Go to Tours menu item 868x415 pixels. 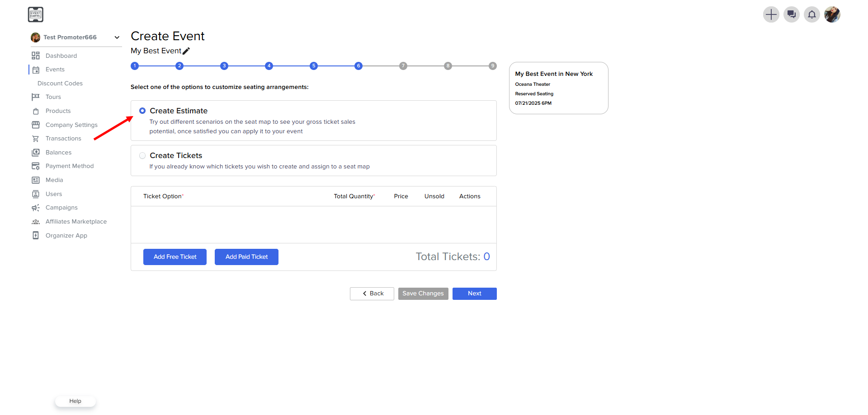point(53,97)
